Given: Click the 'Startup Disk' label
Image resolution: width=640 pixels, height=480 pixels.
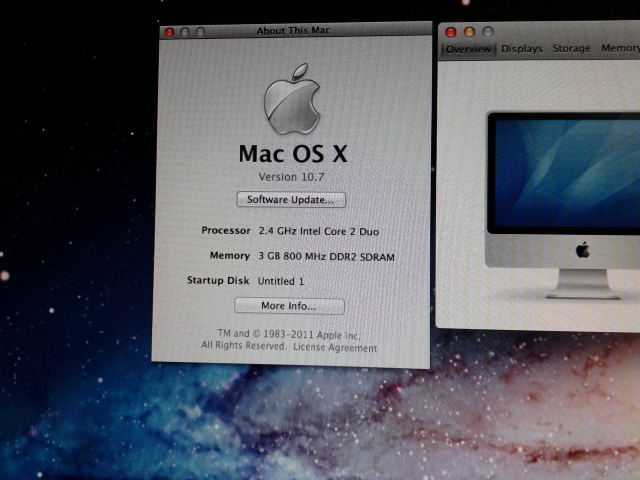Looking at the screenshot, I should click(218, 280).
